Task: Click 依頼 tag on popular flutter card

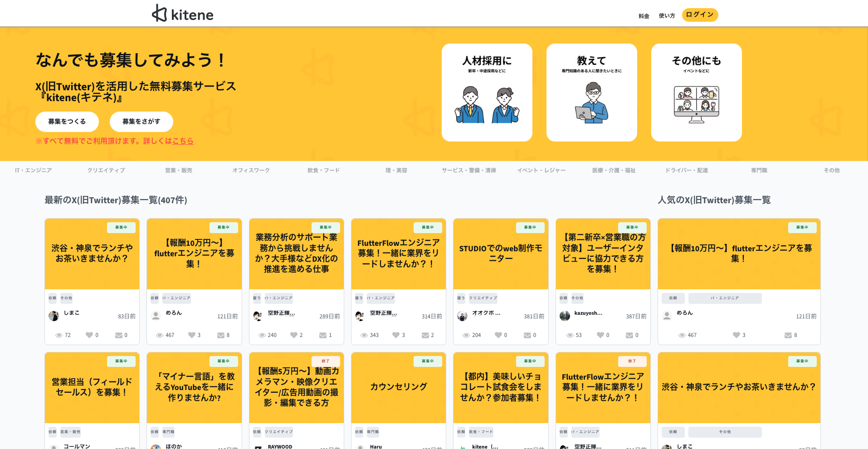Action: pos(673,298)
